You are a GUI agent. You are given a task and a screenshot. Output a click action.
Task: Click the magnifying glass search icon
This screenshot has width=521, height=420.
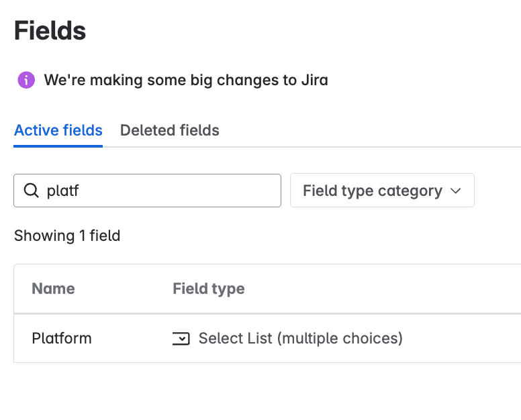tap(31, 191)
